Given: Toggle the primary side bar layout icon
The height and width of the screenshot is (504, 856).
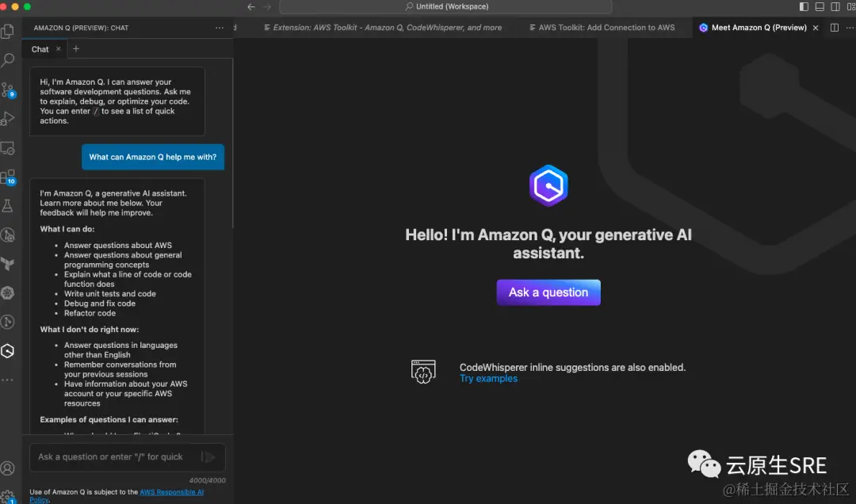Looking at the screenshot, I should tap(804, 6).
